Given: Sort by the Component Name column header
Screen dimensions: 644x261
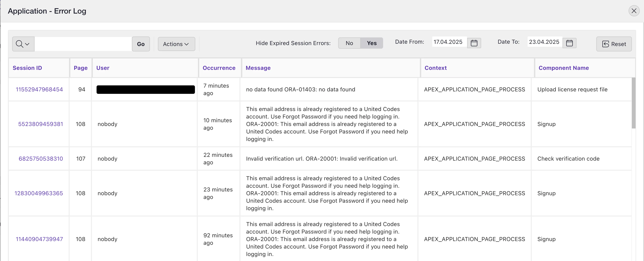Looking at the screenshot, I should (x=564, y=68).
